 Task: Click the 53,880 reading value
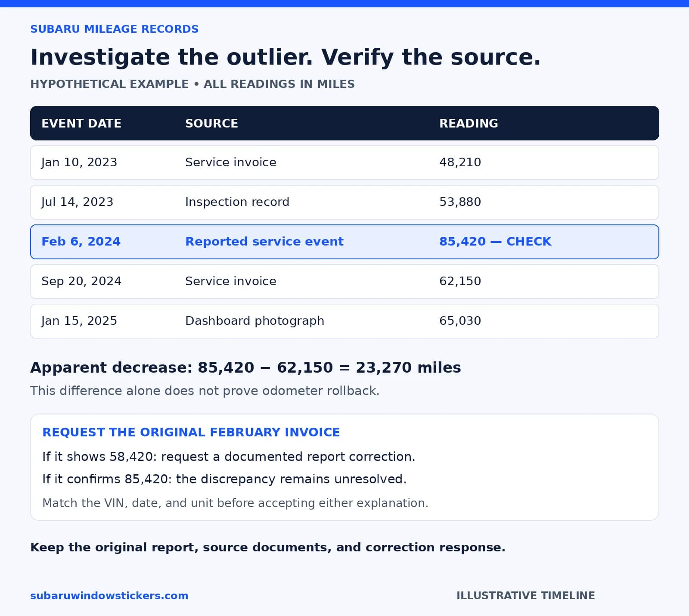coord(460,202)
